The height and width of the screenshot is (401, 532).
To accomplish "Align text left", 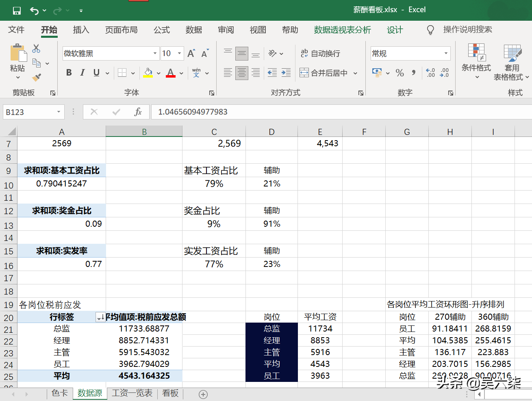I will [x=228, y=73].
